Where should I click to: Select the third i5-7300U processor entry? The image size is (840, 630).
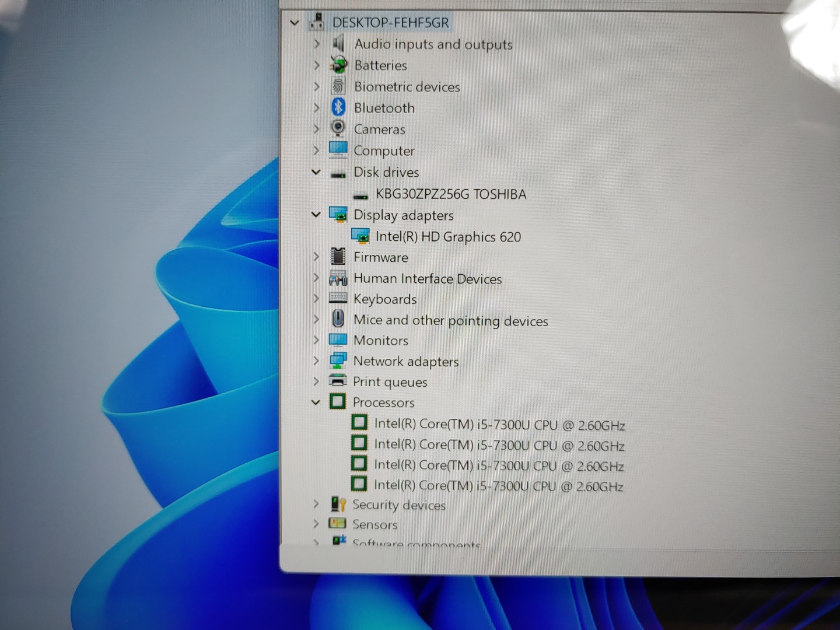tap(498, 466)
